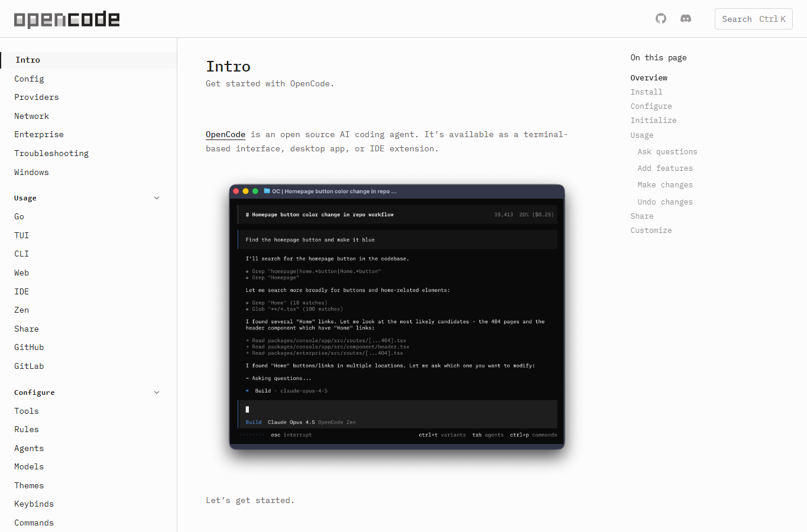Open the Providers sidebar page
The width and height of the screenshot is (807, 532).
[37, 97]
